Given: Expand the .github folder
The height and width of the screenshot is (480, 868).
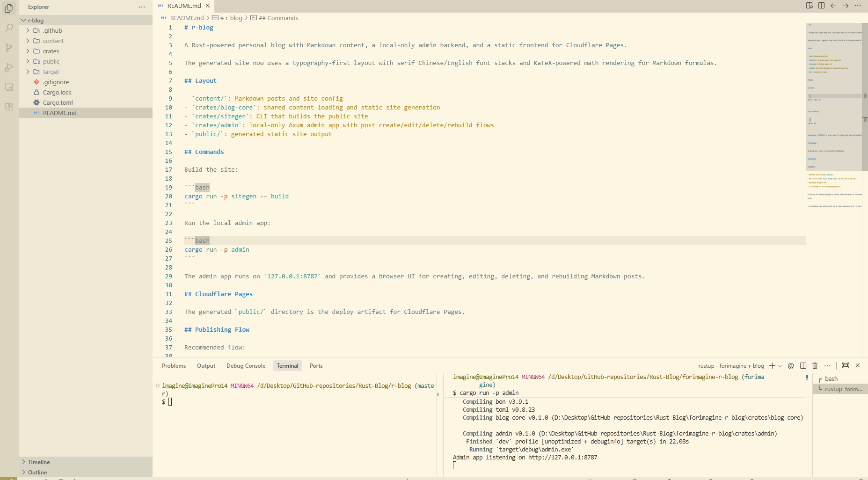Looking at the screenshot, I should 86,31.
